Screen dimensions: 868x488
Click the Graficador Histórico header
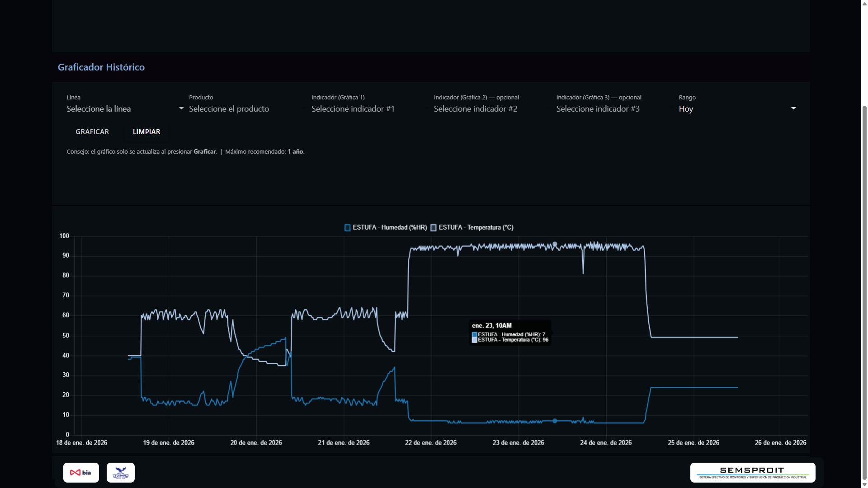click(x=101, y=67)
